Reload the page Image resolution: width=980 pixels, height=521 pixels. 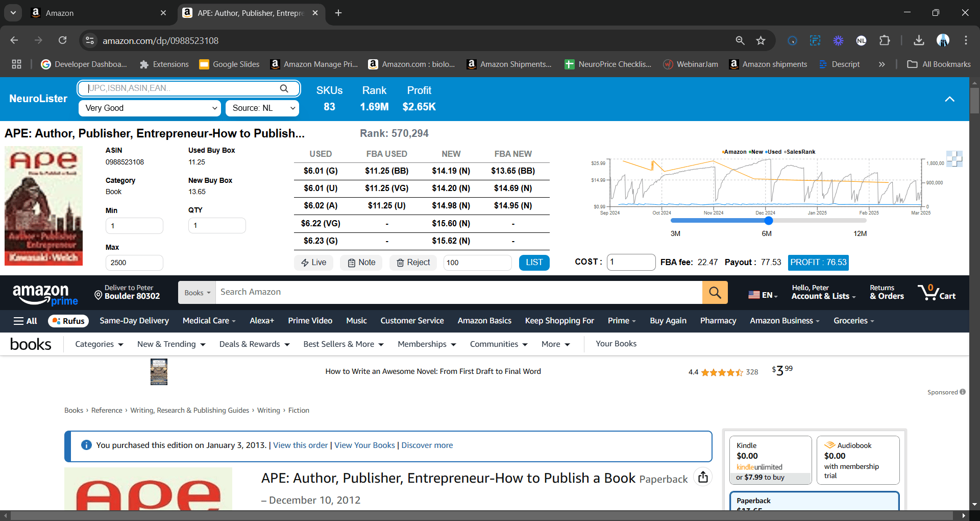[x=62, y=41]
